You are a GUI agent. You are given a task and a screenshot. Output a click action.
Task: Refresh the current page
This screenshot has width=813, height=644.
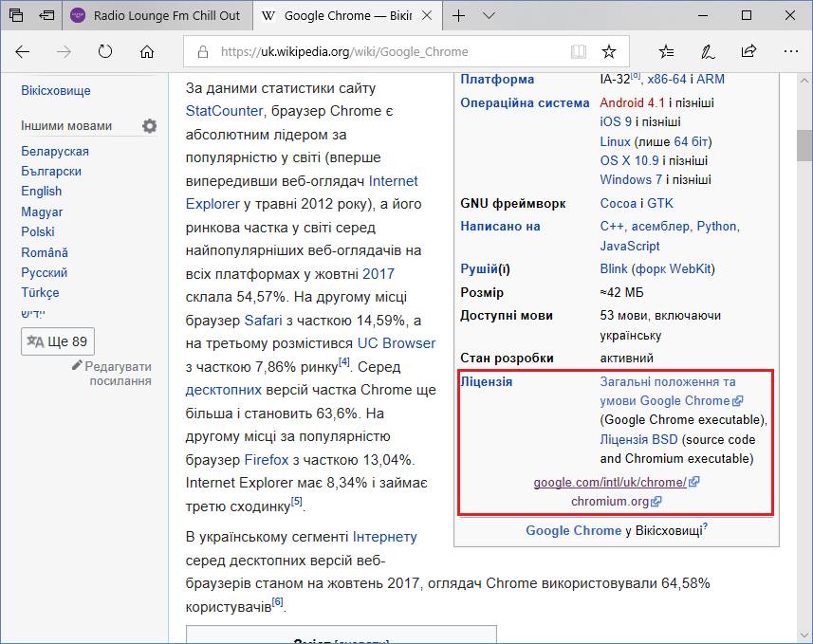[105, 51]
